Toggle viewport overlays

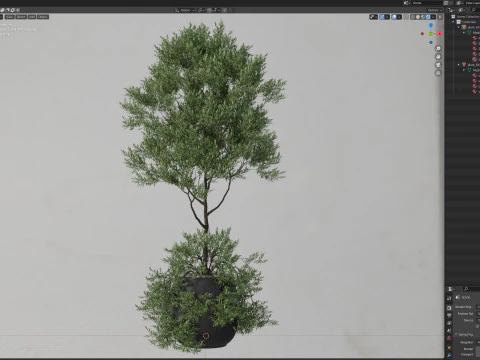click(394, 17)
